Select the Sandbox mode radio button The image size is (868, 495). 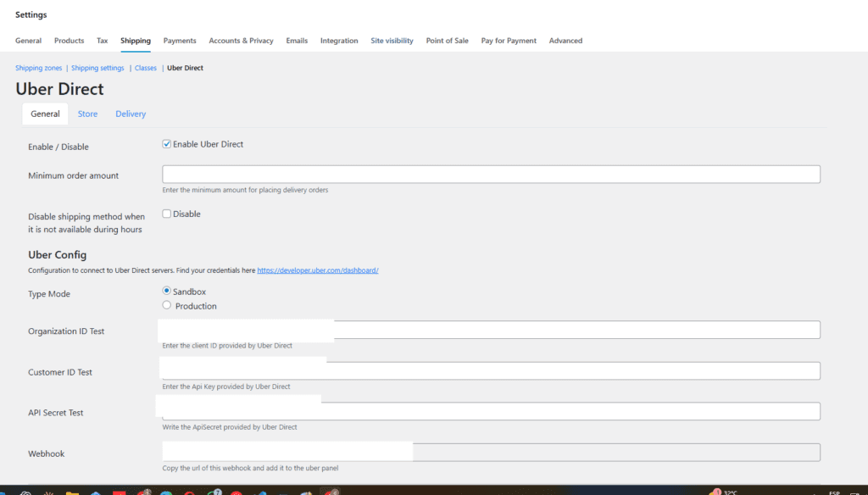click(x=167, y=291)
